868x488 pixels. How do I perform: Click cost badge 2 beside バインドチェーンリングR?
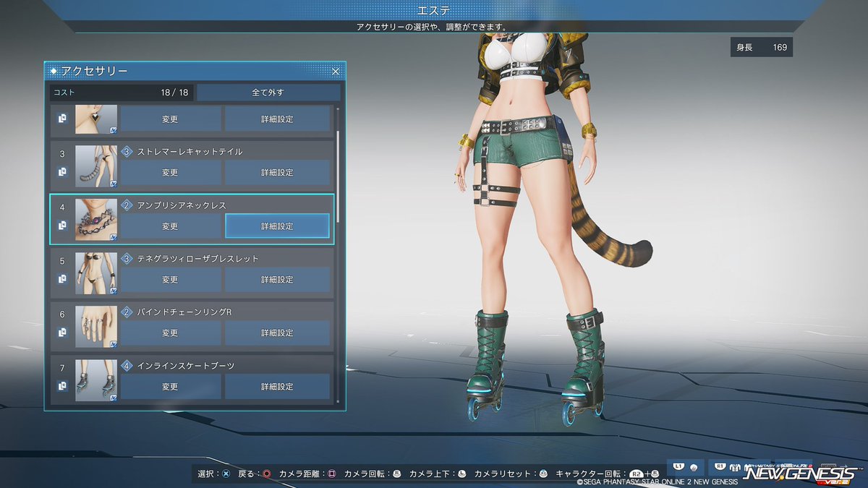click(127, 312)
